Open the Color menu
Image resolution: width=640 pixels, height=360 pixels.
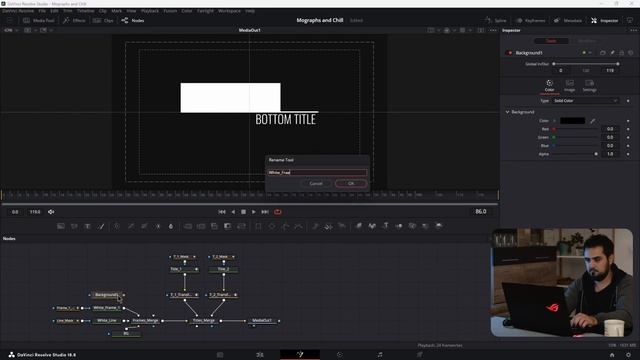[187, 11]
